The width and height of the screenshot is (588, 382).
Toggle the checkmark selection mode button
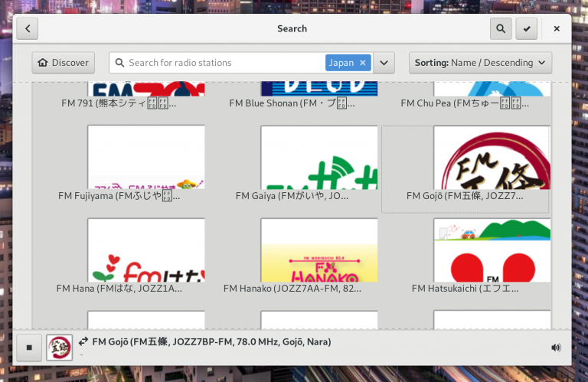526,28
